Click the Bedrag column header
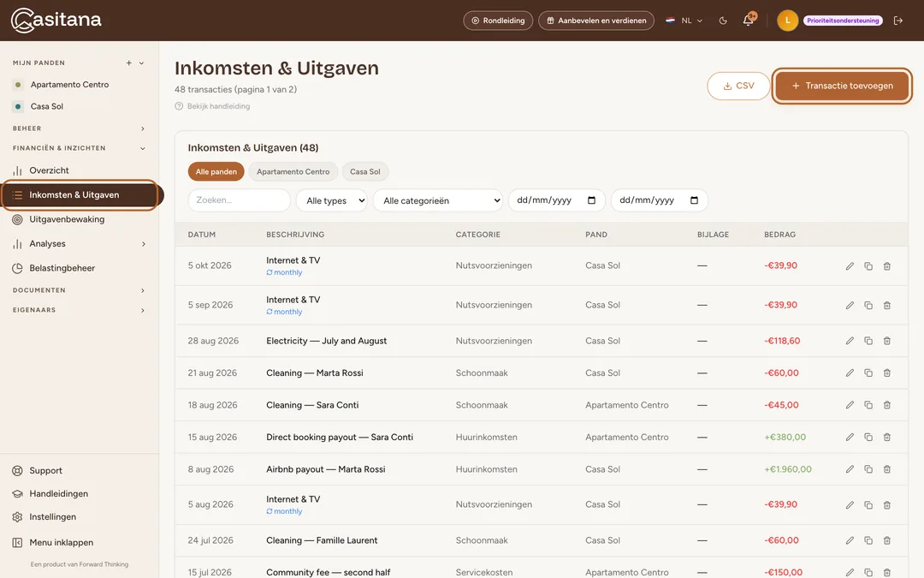The height and width of the screenshot is (578, 924). pos(779,235)
